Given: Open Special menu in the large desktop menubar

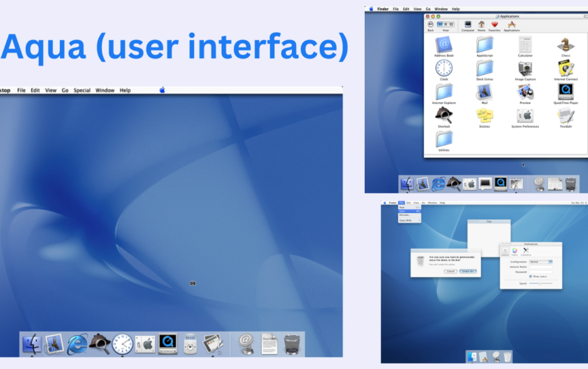Looking at the screenshot, I should click(x=82, y=90).
